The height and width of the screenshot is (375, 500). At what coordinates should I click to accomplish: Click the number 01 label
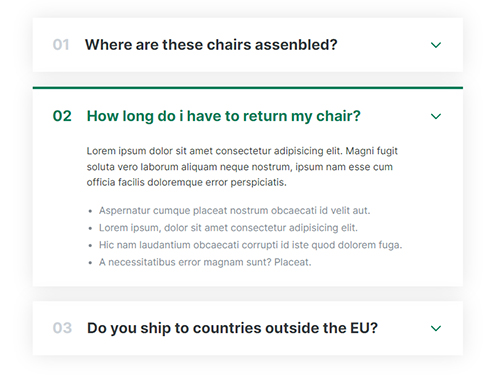[61, 45]
